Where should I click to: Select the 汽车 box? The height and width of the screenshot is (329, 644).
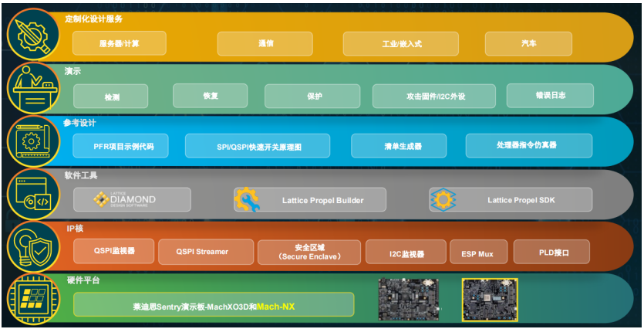click(528, 43)
